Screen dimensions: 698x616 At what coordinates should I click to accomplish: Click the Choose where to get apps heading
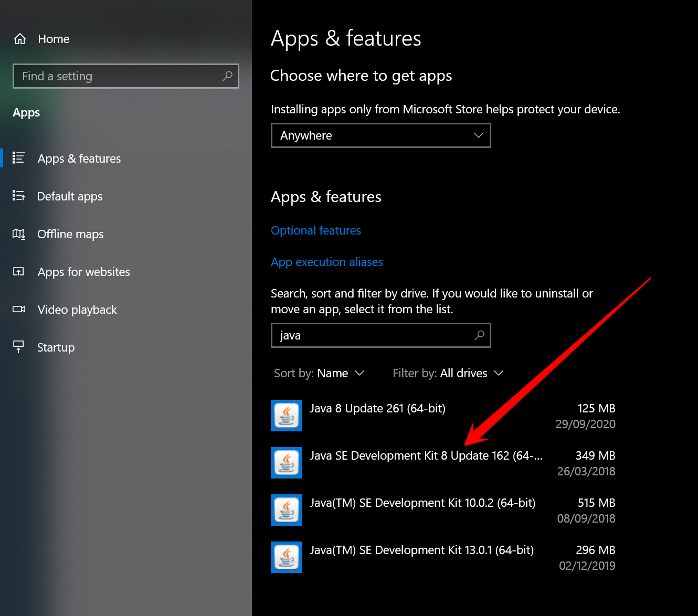[x=361, y=76]
